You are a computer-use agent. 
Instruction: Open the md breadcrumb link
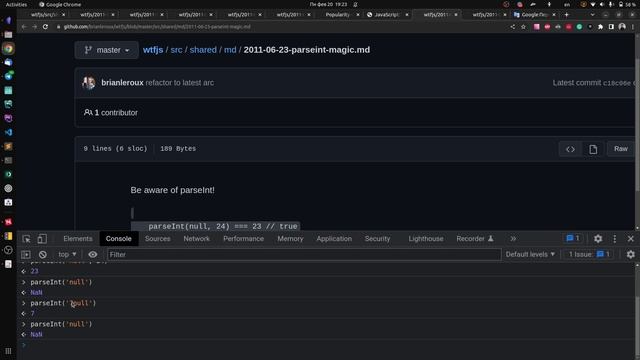230,50
